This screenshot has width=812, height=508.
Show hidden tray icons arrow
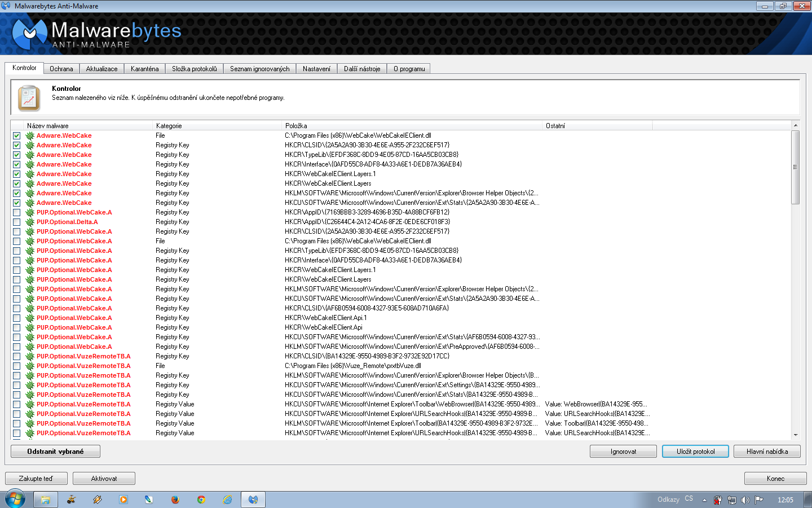[x=704, y=500]
